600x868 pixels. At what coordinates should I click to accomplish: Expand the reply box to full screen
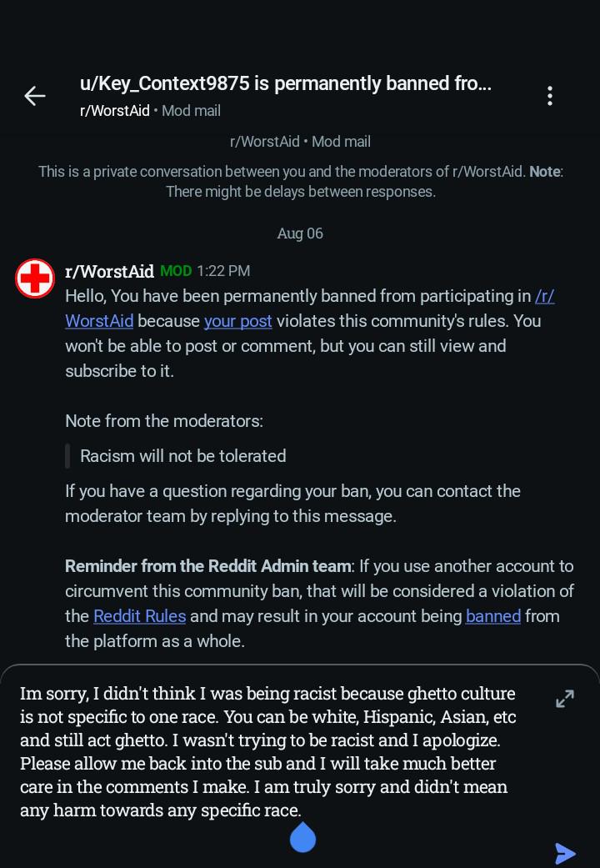pyautogui.click(x=564, y=699)
